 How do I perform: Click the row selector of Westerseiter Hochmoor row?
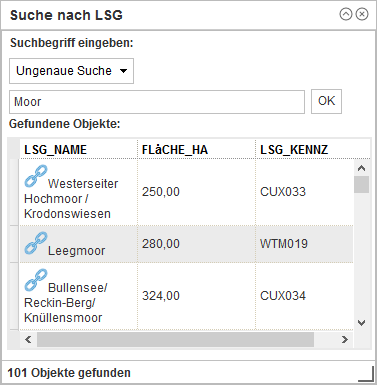[x=14, y=192]
